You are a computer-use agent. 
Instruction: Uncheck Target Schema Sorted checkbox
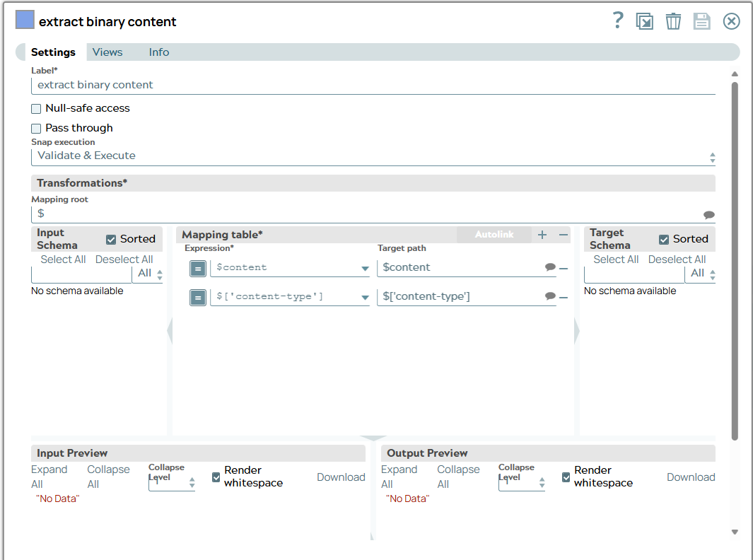coord(664,240)
